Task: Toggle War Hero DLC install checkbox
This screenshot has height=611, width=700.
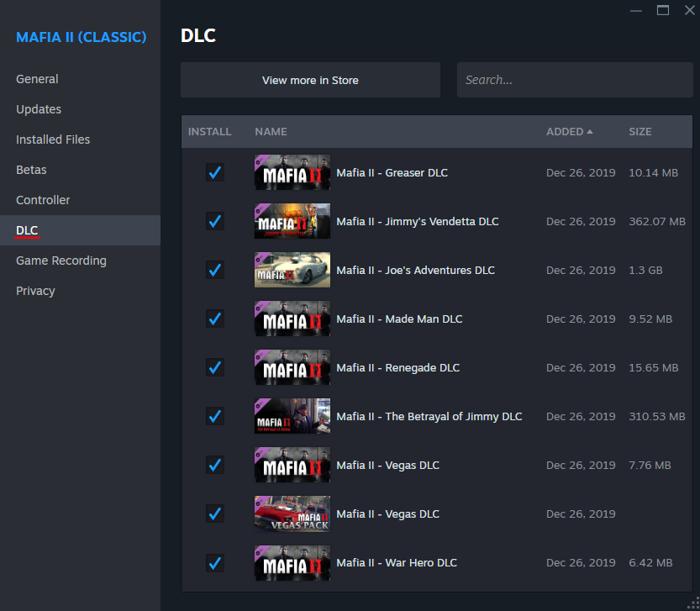Action: click(x=215, y=563)
